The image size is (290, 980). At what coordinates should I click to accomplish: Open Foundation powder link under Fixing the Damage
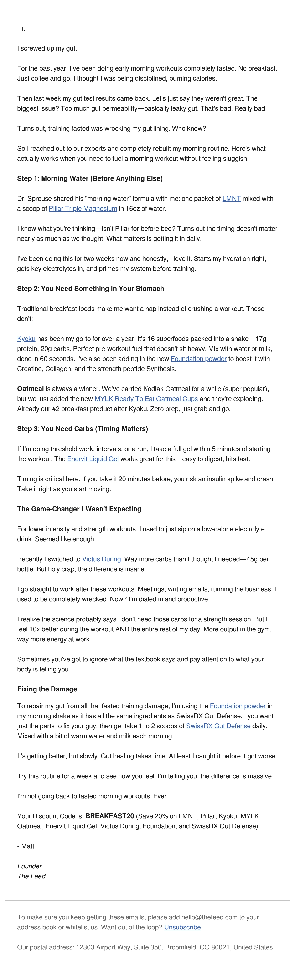point(239,706)
